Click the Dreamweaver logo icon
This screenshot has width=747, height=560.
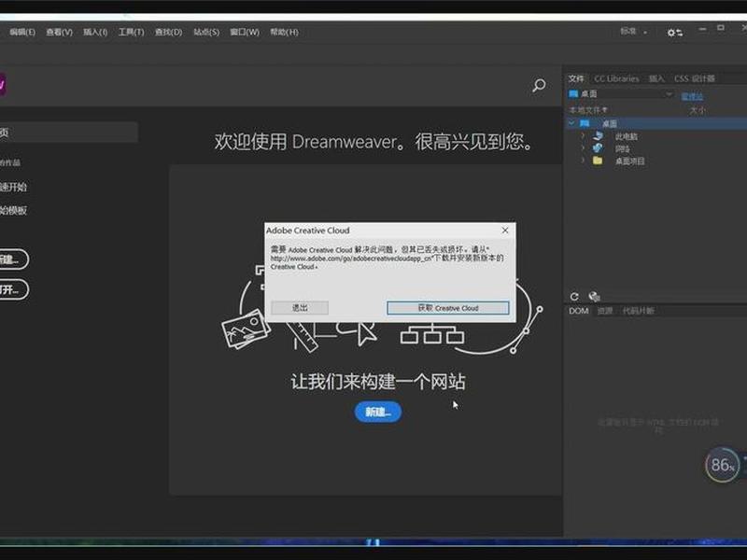coord(3,85)
